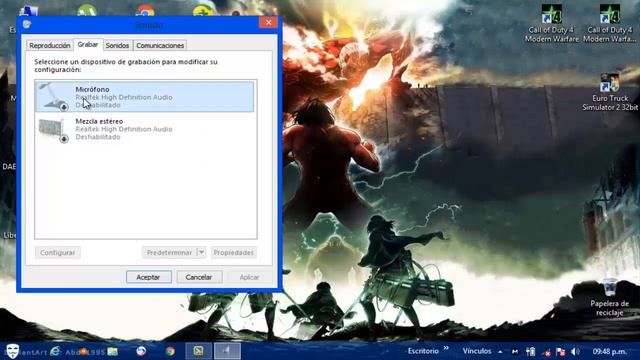Open the volume speaker tray icon
Viewport: 640px width, 360px height.
coord(575,351)
